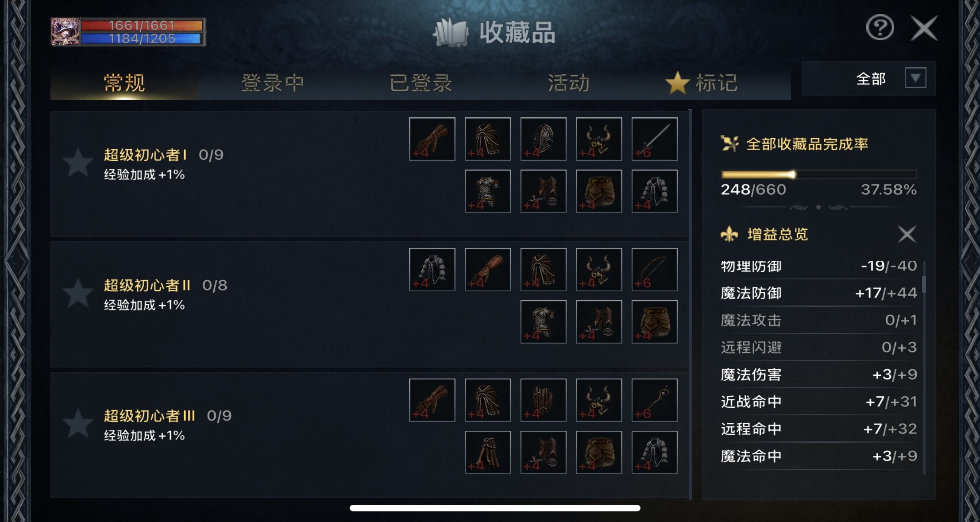Screen dimensions: 980x522
Task: Click the collection completion progress bar
Action: (x=818, y=174)
